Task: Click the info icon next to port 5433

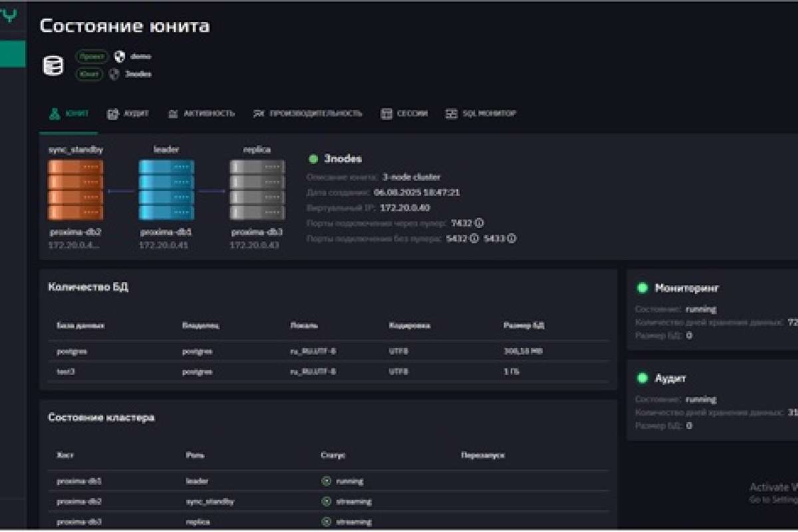Action: point(512,238)
